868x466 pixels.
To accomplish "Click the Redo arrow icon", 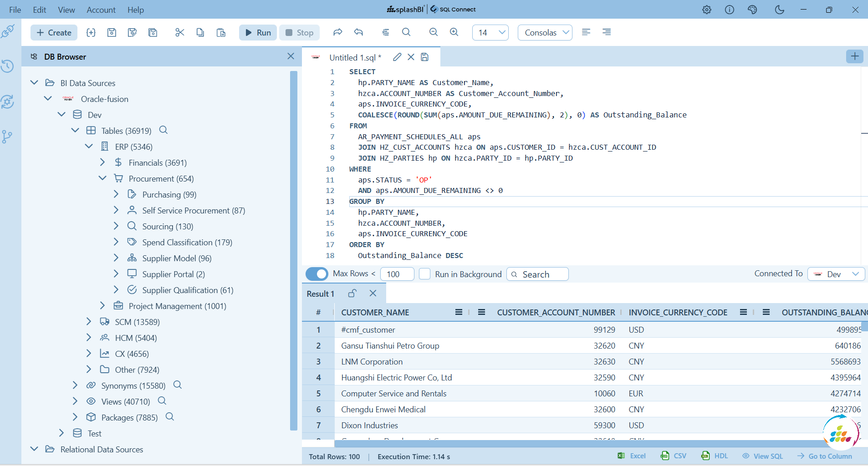I will point(337,32).
